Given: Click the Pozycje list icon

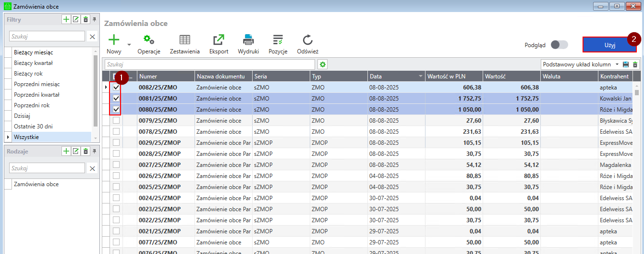Looking at the screenshot, I should (x=278, y=40).
